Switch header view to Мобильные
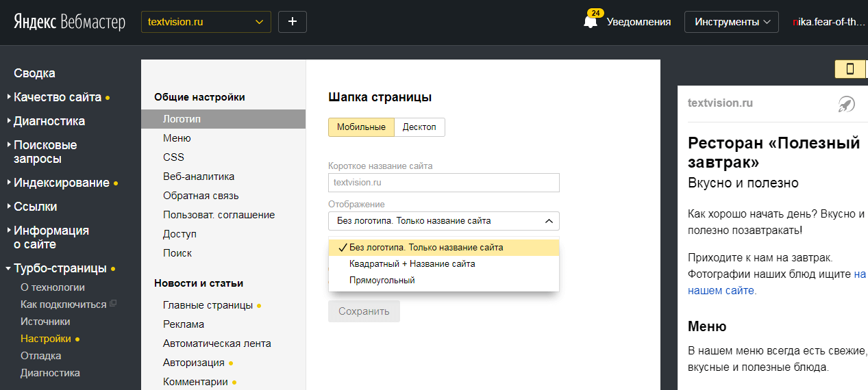868x390 pixels. (361, 127)
